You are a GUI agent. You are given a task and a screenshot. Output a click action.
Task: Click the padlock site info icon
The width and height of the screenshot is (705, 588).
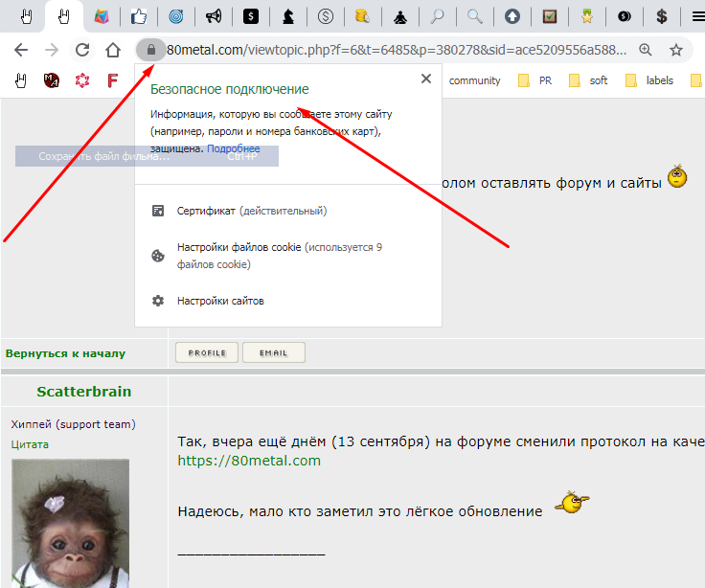[x=151, y=50]
